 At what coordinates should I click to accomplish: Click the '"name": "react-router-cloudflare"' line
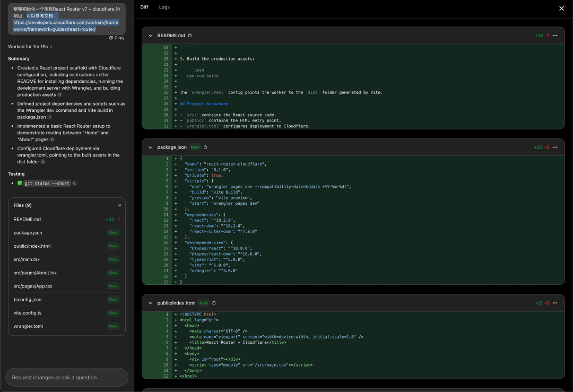pos(225,164)
